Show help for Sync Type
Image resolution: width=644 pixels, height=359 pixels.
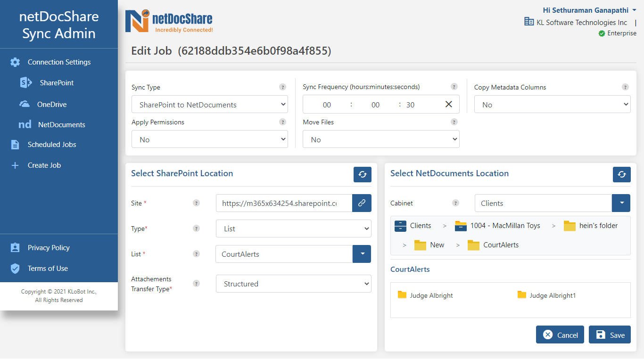point(282,87)
